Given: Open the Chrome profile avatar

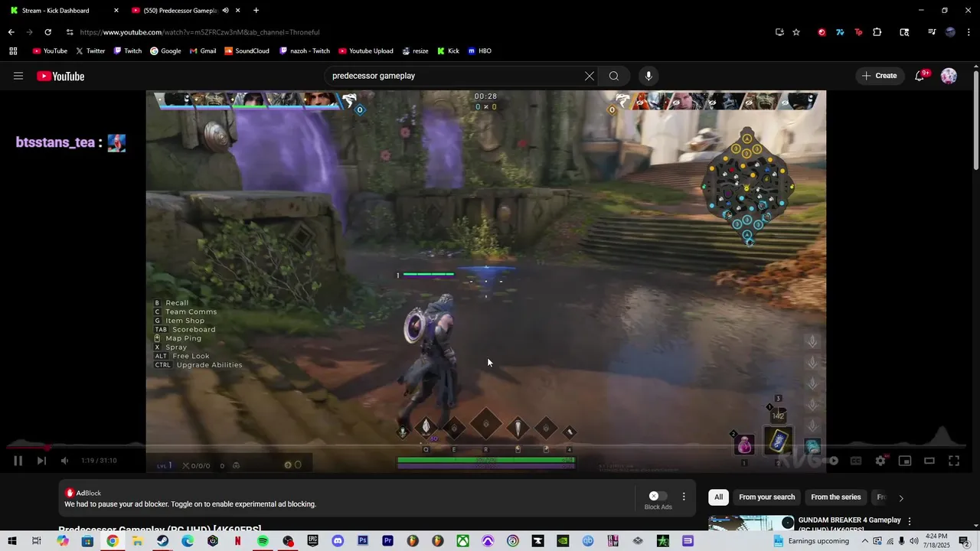Looking at the screenshot, I should (x=950, y=32).
